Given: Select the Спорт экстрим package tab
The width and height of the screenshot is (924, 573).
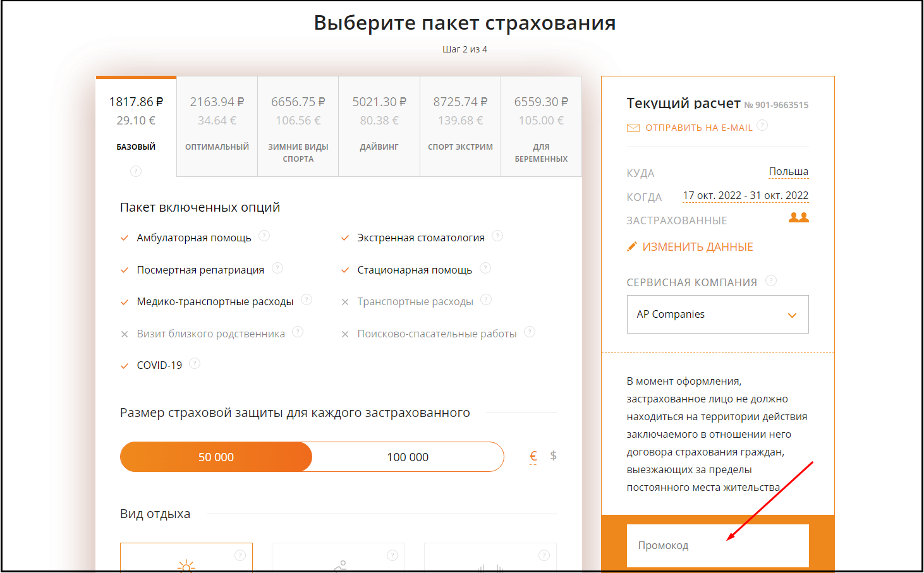Looking at the screenshot, I should click(x=460, y=126).
